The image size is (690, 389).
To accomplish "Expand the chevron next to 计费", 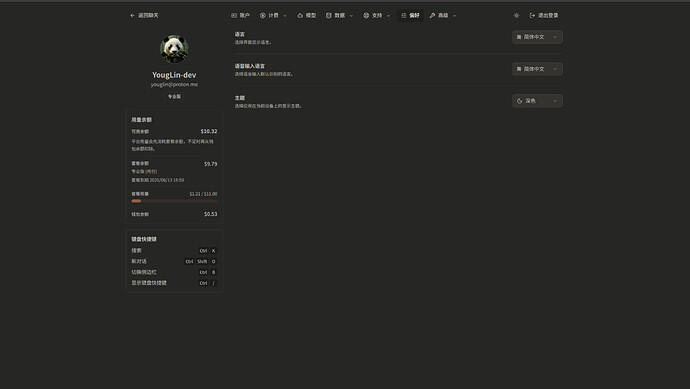I will [285, 16].
